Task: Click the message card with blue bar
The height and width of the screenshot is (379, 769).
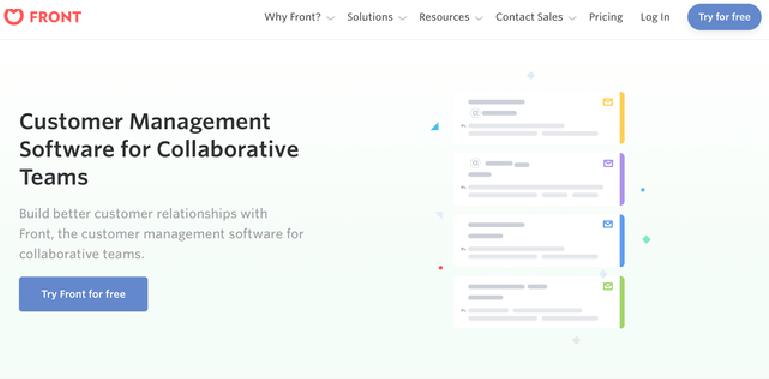Action: click(x=538, y=240)
